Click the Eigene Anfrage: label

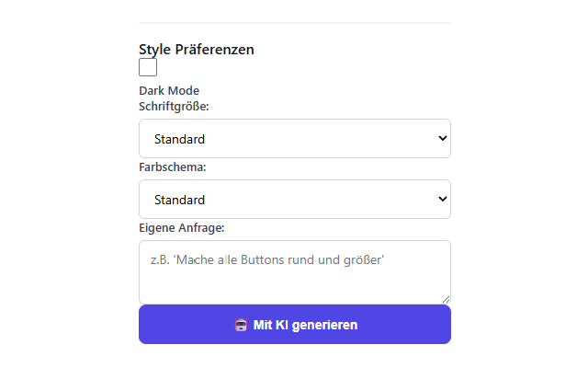coord(182,228)
